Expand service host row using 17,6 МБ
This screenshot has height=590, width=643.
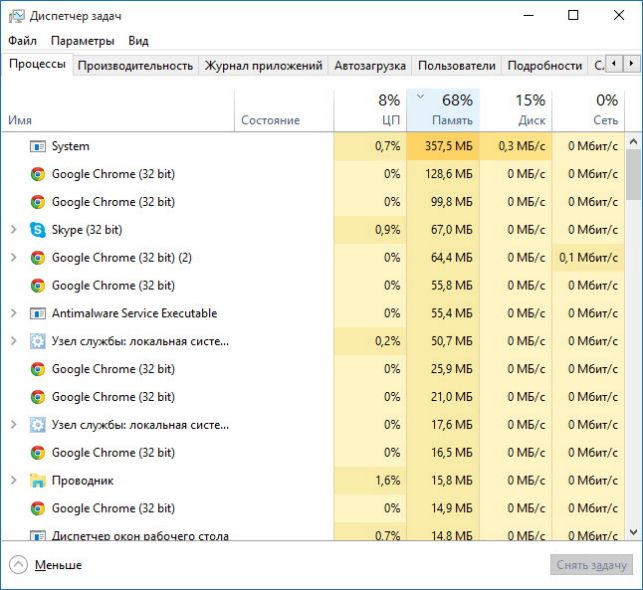(x=14, y=425)
